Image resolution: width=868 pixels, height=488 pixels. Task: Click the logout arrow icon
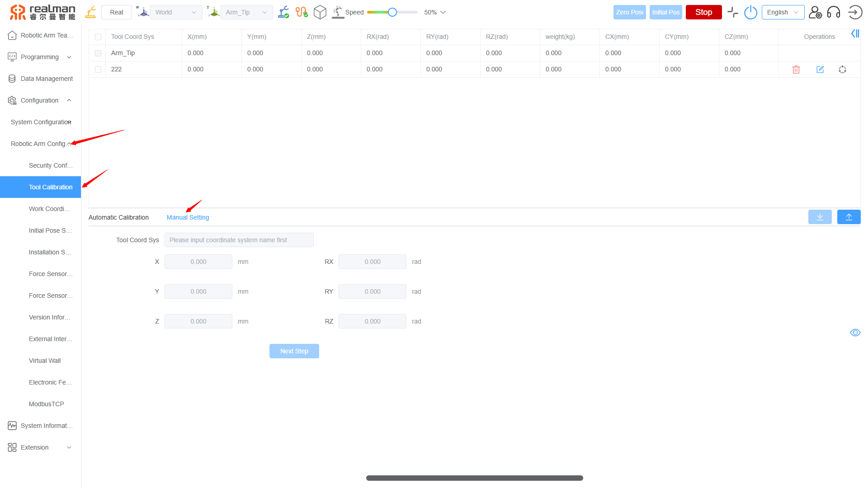[855, 12]
